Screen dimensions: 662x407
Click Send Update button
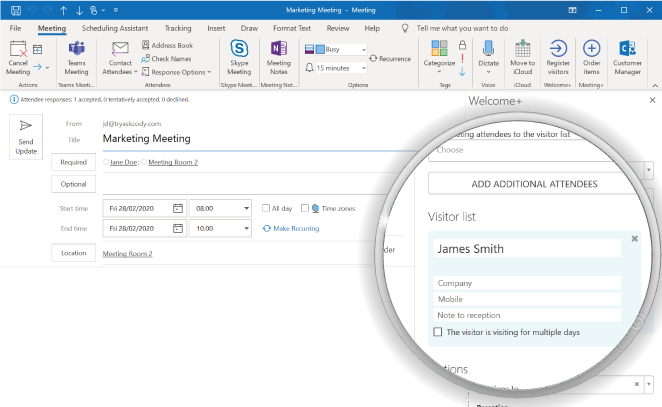(x=26, y=137)
